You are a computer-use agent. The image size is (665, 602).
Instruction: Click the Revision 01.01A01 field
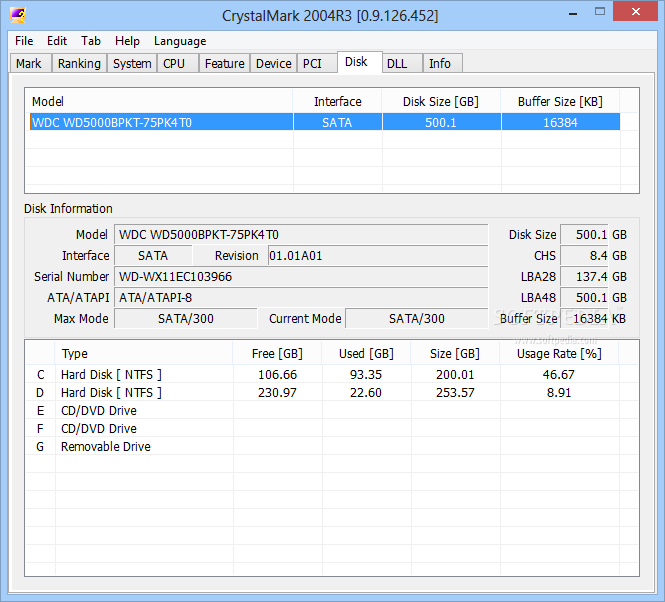point(378,256)
